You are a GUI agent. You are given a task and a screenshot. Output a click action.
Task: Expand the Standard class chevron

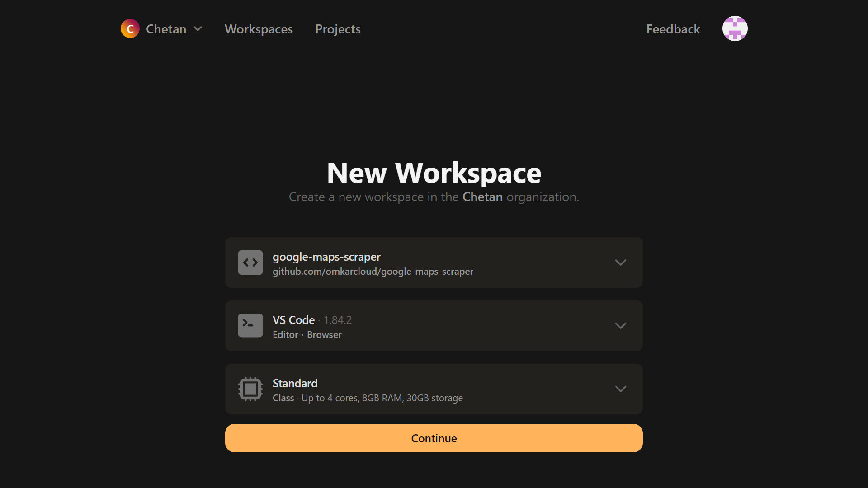pyautogui.click(x=620, y=389)
